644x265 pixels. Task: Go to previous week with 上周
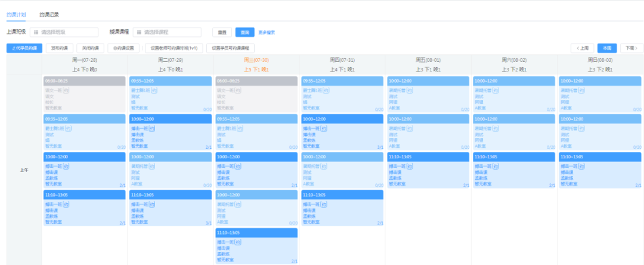(583, 48)
